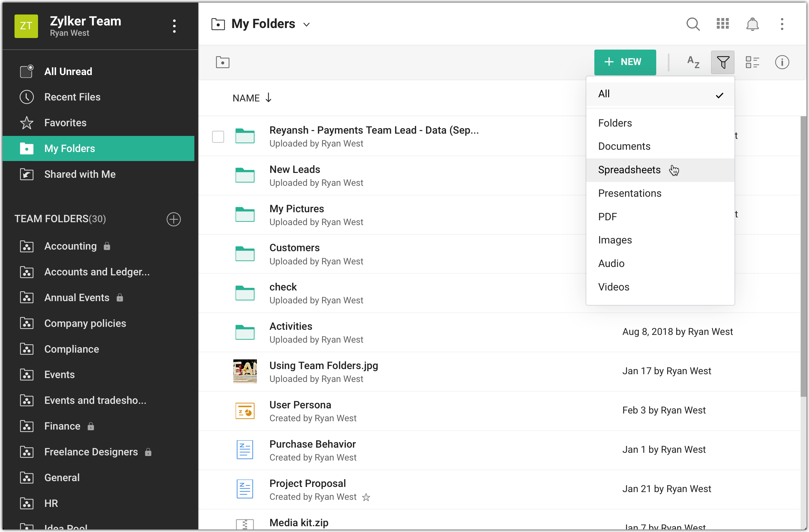The width and height of the screenshot is (809, 532).
Task: Expand the My Folders title dropdown
Action: click(306, 24)
